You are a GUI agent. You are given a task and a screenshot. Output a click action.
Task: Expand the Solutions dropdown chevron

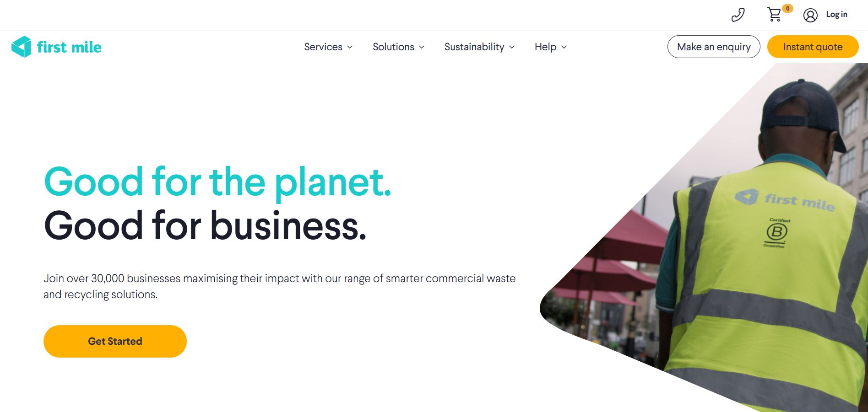coord(422,47)
